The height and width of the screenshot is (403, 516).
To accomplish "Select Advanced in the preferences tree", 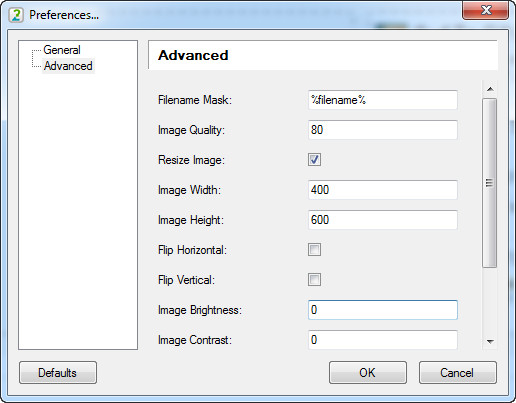I will [x=68, y=66].
